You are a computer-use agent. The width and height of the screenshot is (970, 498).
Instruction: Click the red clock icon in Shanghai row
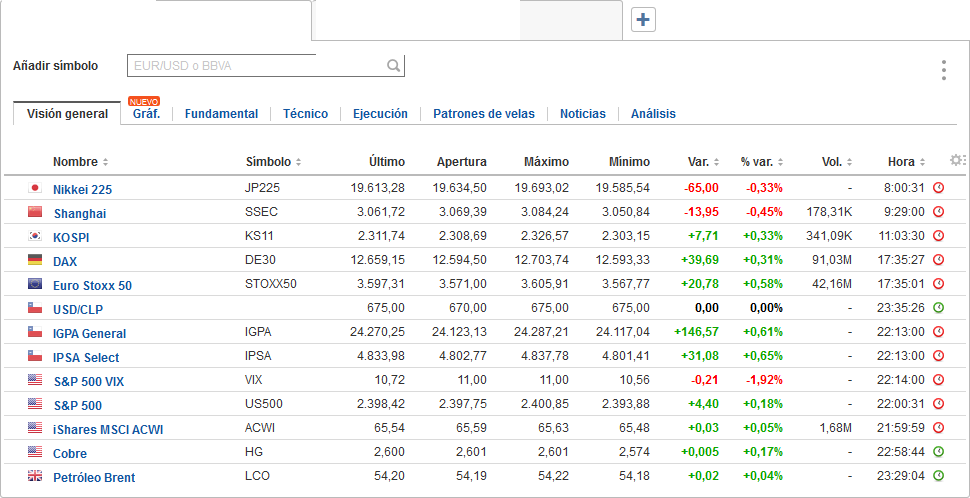click(938, 212)
